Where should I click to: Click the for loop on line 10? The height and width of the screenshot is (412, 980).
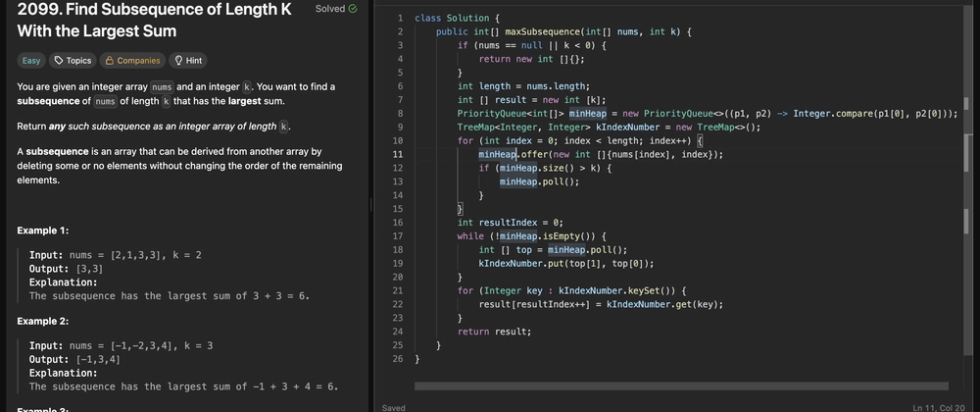(580, 141)
